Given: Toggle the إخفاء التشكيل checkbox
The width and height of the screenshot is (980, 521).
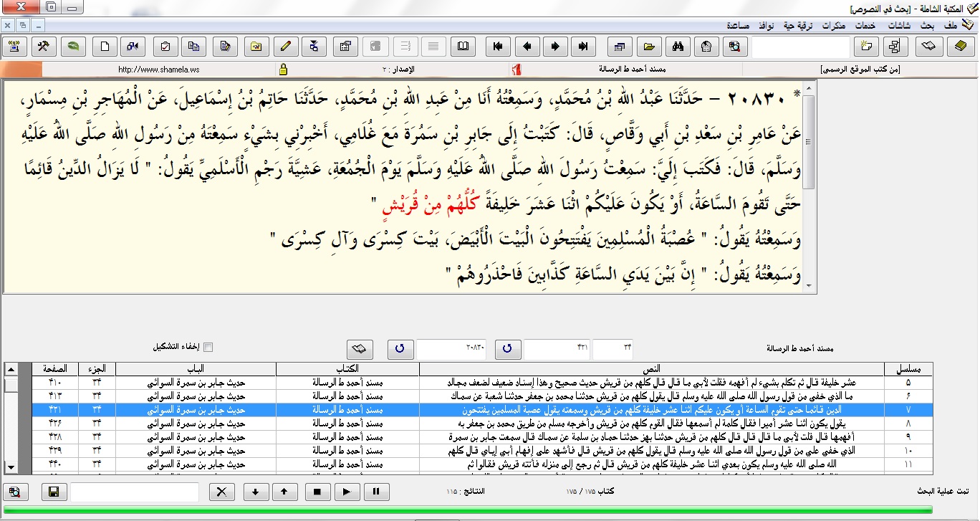Looking at the screenshot, I should coord(208,348).
